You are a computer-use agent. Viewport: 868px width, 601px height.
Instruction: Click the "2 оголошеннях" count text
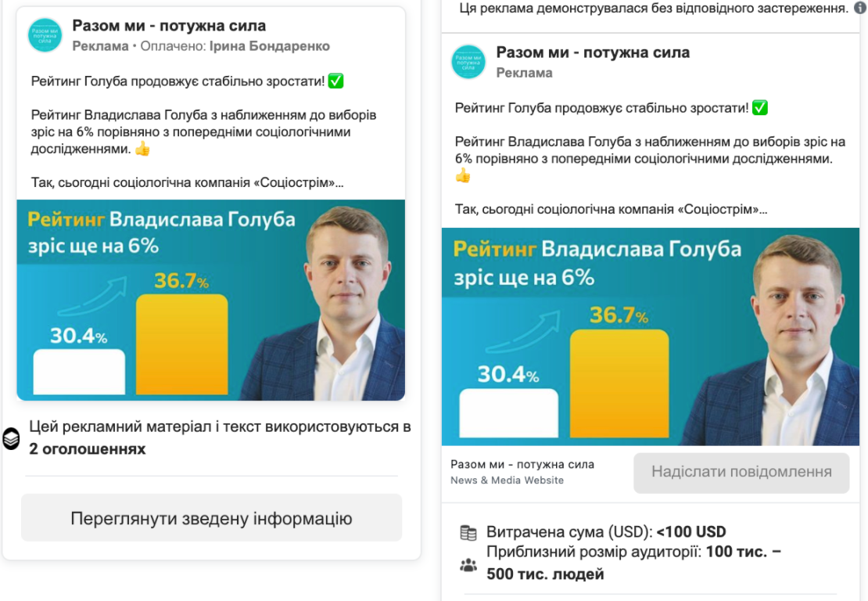pyautogui.click(x=88, y=449)
